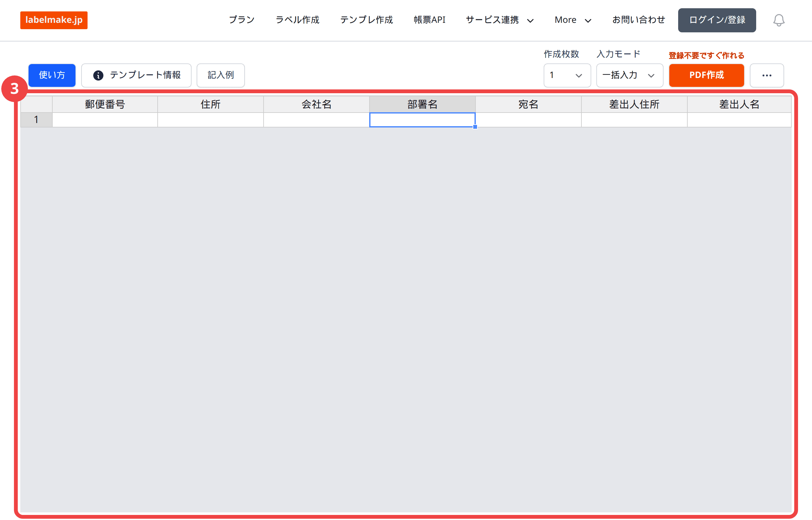This screenshot has height=520, width=812.
Task: Select the 宛名 column header
Action: pyautogui.click(x=528, y=104)
